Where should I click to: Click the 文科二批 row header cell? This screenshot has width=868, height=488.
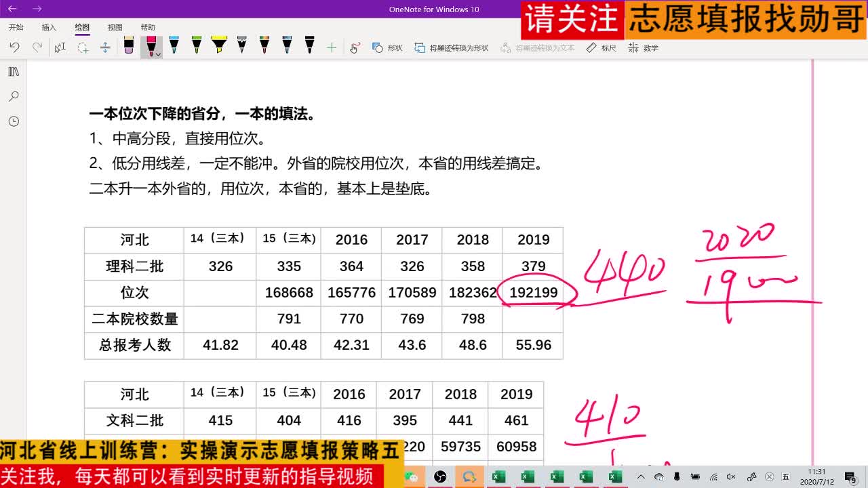(134, 420)
